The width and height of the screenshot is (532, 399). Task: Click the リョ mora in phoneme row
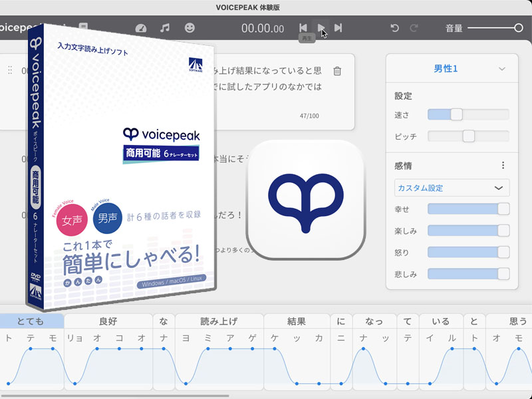click(74, 338)
